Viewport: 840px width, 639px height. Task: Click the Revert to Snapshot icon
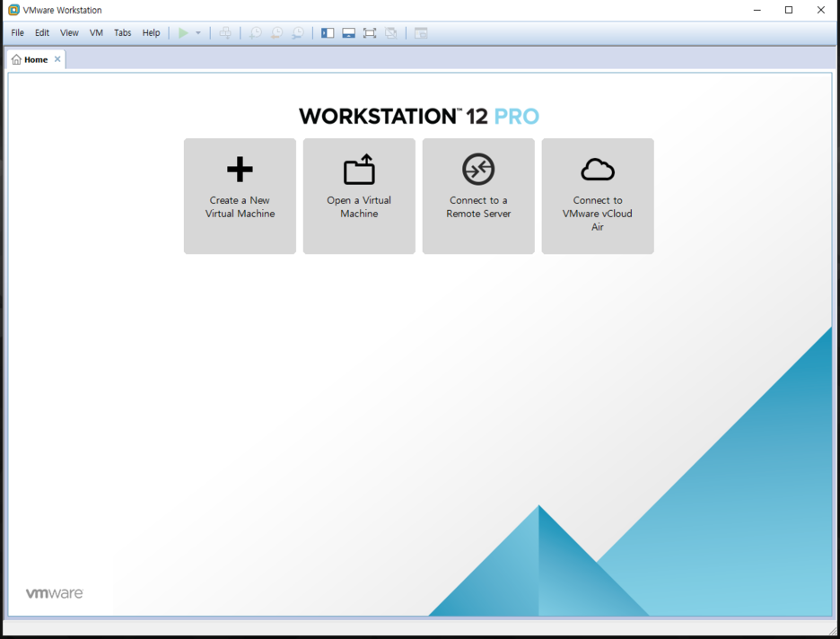[276, 33]
